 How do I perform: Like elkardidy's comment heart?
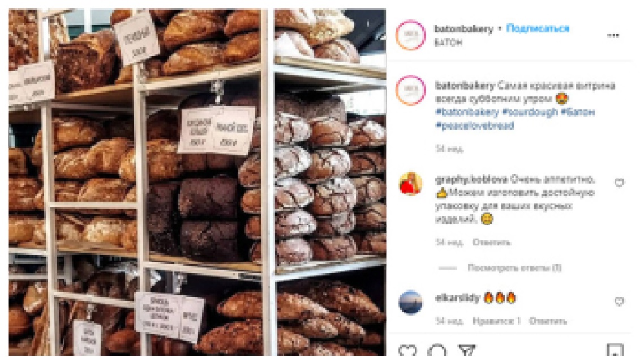coord(619,301)
